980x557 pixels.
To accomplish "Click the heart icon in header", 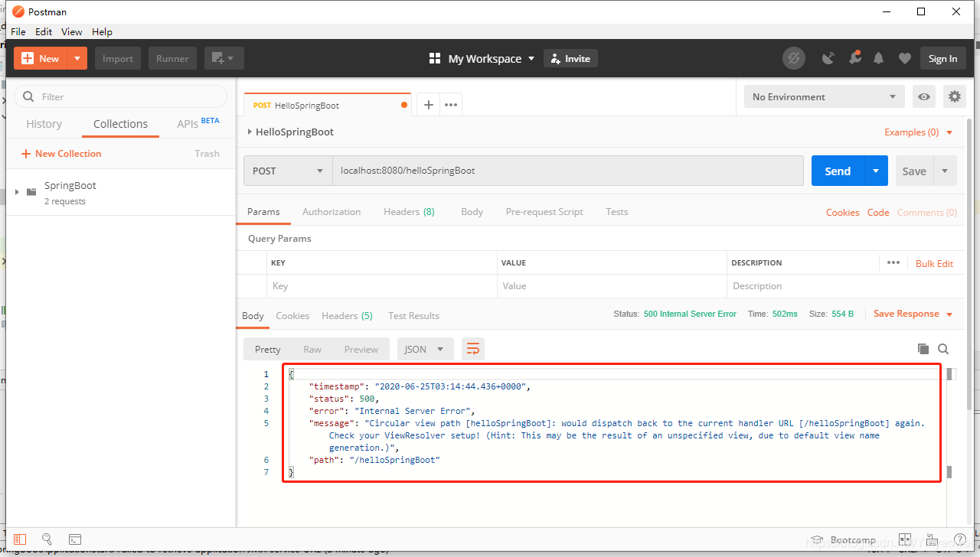I will click(x=905, y=58).
